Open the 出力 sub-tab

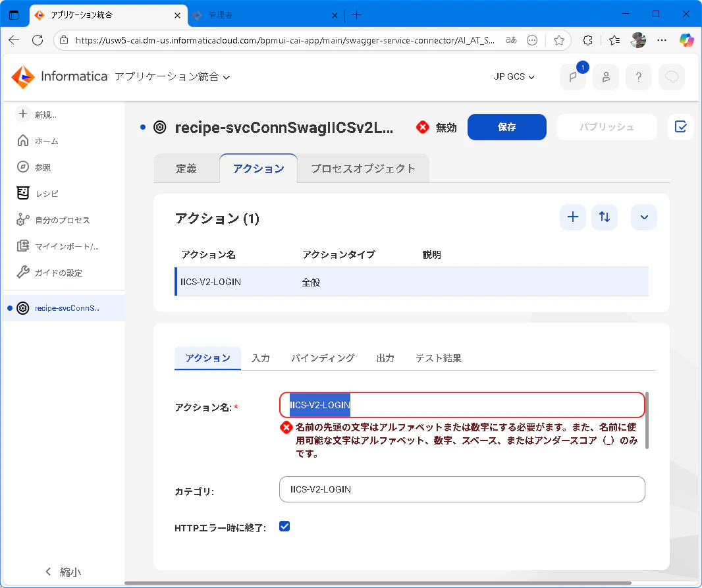(385, 358)
